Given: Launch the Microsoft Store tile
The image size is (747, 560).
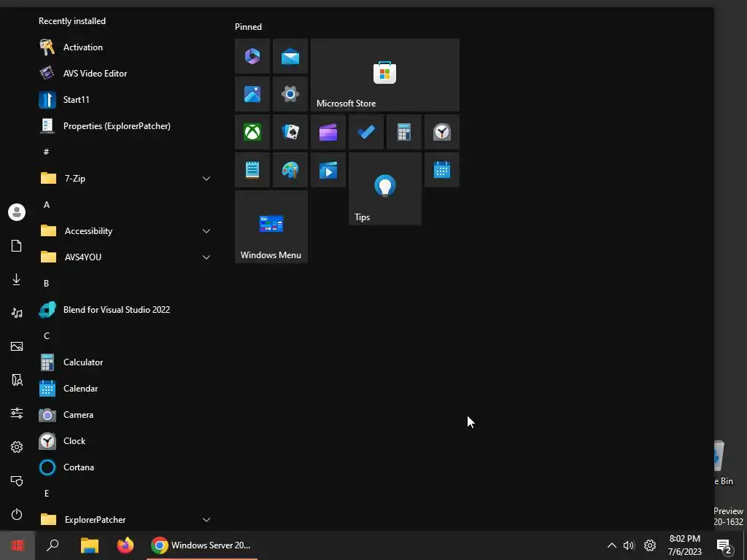Looking at the screenshot, I should 385,75.
